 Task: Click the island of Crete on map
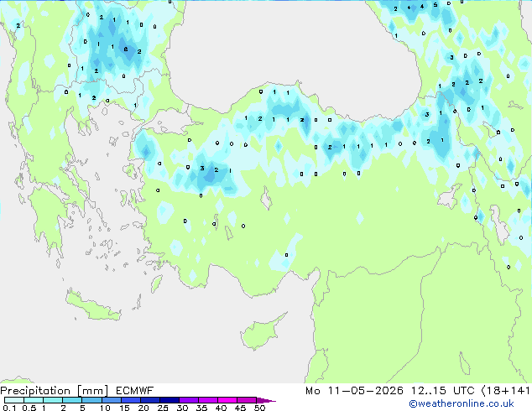click(x=93, y=306)
